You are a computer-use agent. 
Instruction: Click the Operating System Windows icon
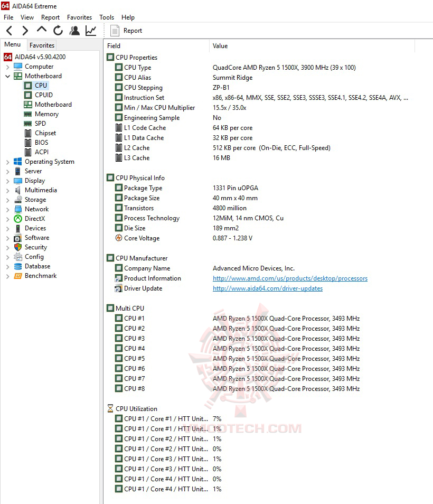click(x=18, y=162)
